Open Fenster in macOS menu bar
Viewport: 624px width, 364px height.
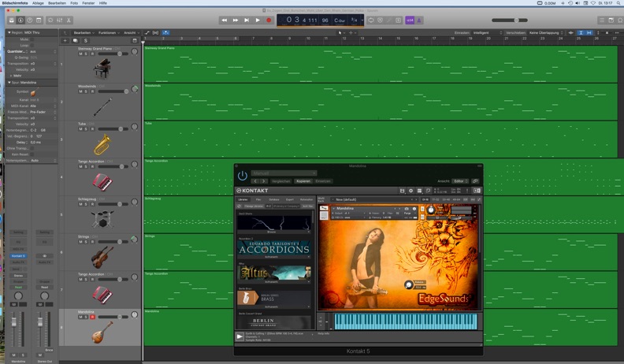(88, 3)
